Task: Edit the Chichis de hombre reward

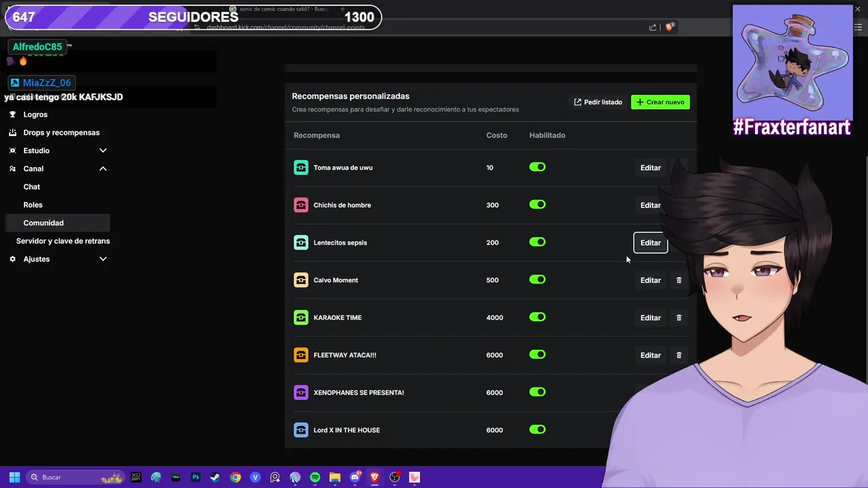Action: pos(650,205)
